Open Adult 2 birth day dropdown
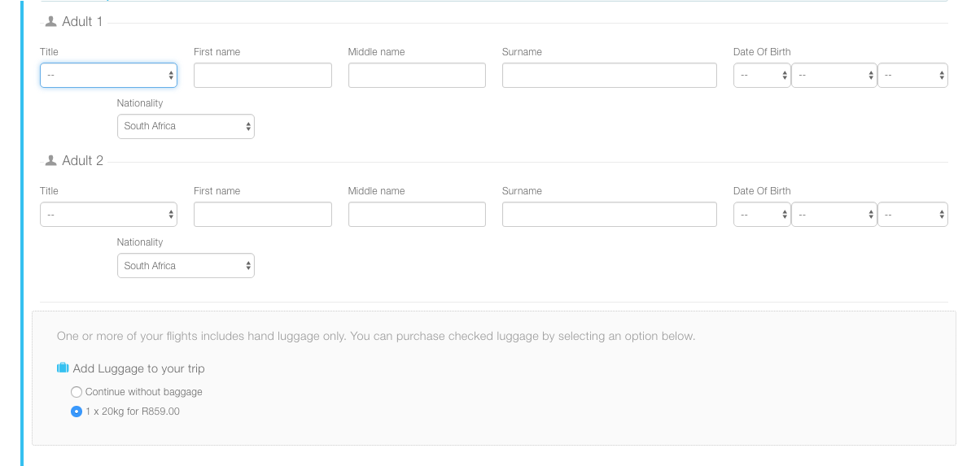980x466 pixels. (x=762, y=214)
